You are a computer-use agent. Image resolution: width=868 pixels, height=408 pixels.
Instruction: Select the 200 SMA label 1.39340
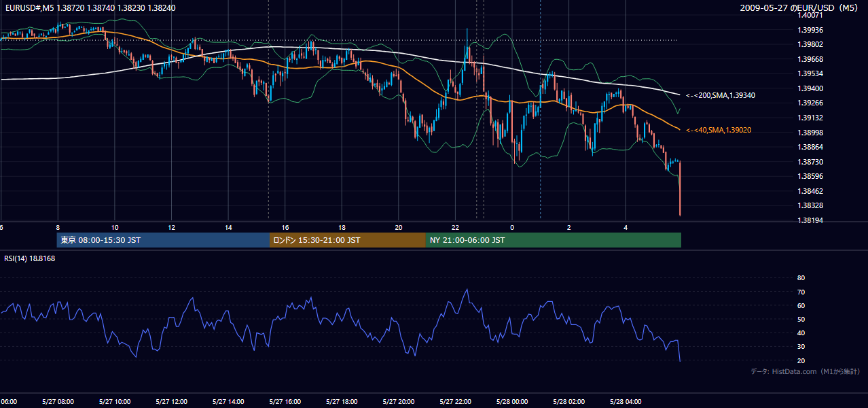pyautogui.click(x=721, y=96)
